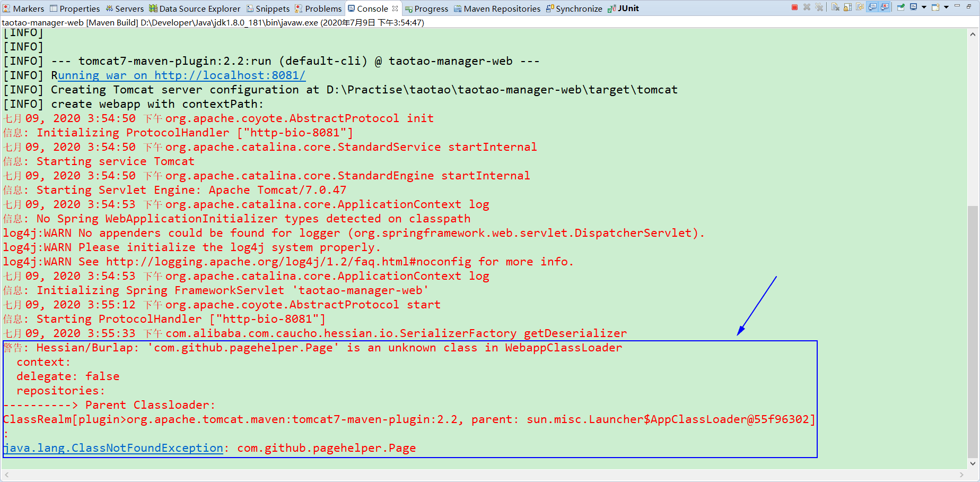The width and height of the screenshot is (980, 482).
Task: Select the Snippets tab
Action: (x=268, y=8)
